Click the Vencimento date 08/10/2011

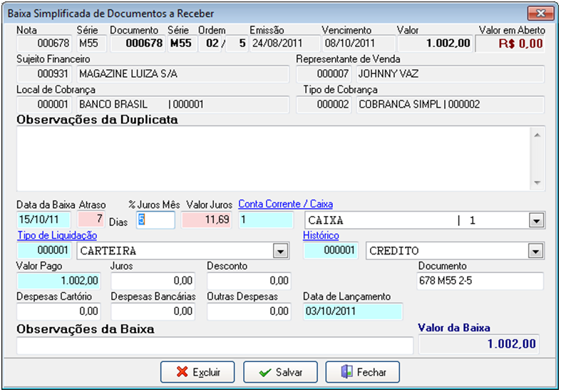(x=359, y=43)
